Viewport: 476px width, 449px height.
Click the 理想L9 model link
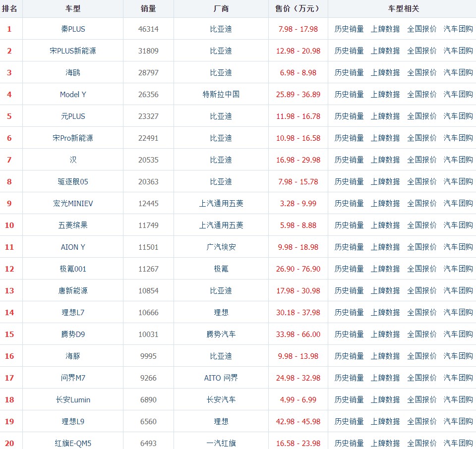coord(73,422)
